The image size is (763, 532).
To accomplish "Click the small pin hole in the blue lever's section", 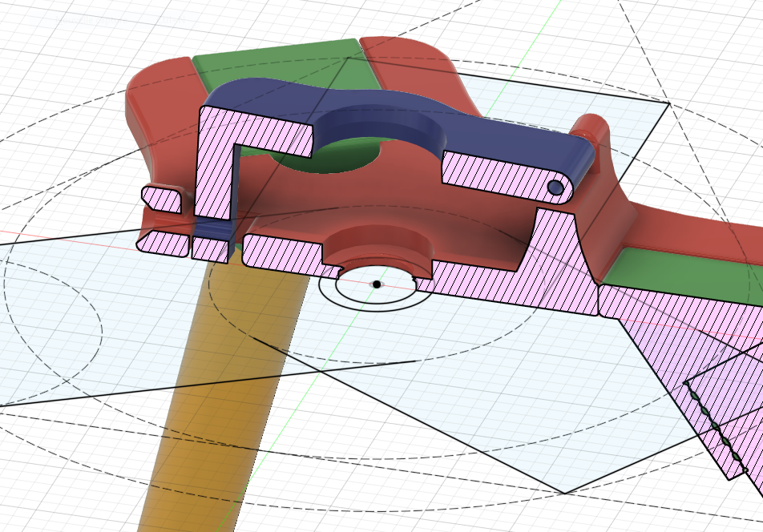I will click(x=555, y=187).
